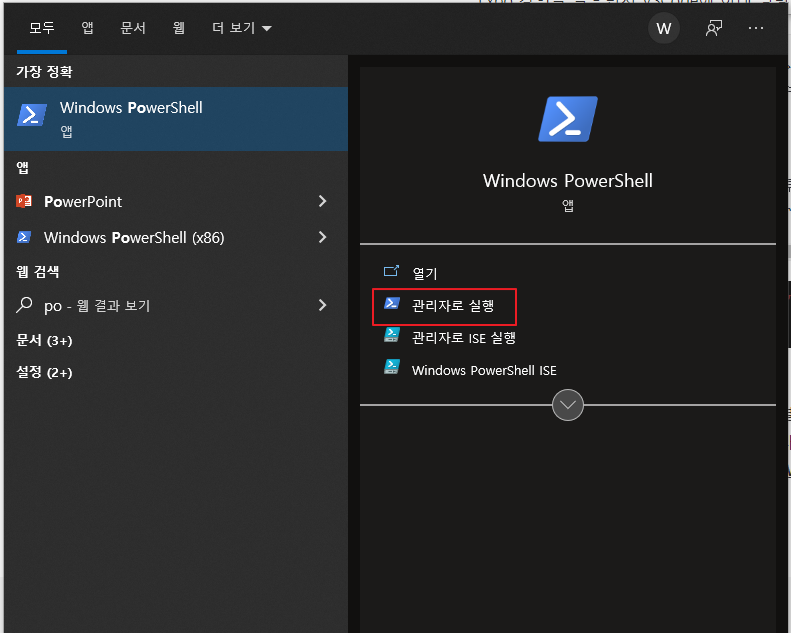Click the PowerPoint app icon

(x=24, y=201)
